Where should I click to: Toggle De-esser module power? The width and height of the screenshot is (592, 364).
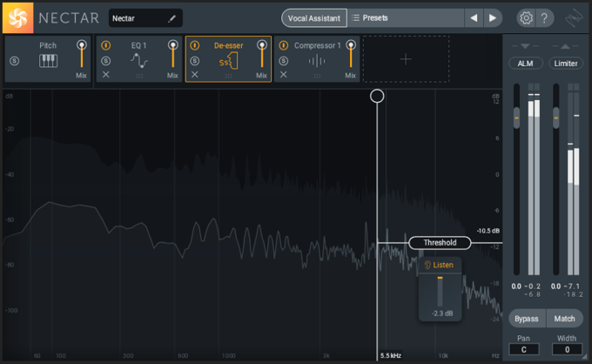click(194, 45)
